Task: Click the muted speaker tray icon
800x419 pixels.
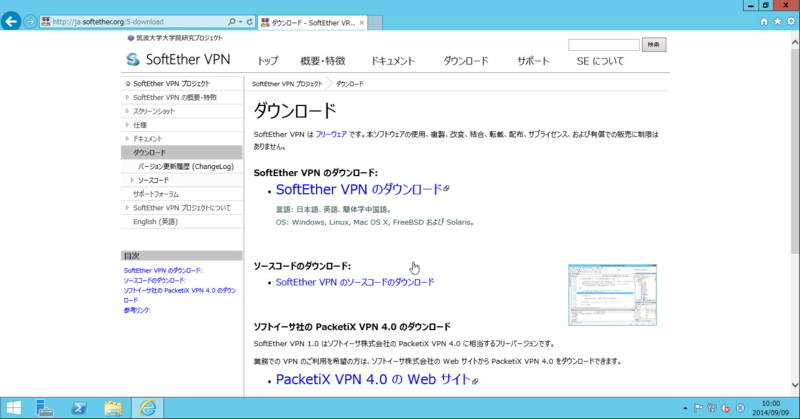Action: tap(726, 408)
